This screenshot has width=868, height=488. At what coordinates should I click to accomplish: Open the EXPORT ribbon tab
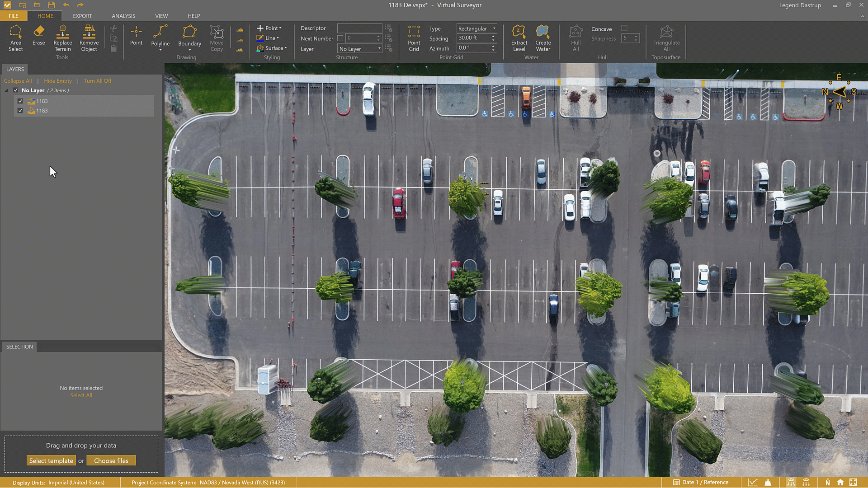[82, 16]
